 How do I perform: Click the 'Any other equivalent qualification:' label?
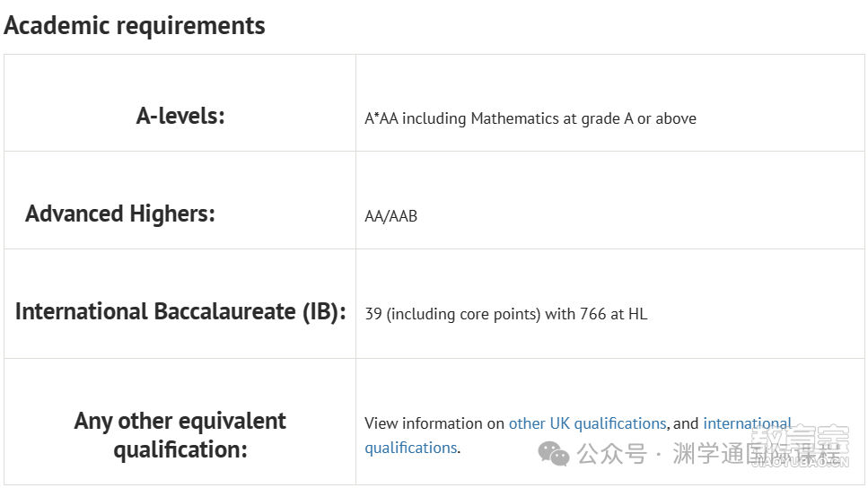click(x=180, y=435)
